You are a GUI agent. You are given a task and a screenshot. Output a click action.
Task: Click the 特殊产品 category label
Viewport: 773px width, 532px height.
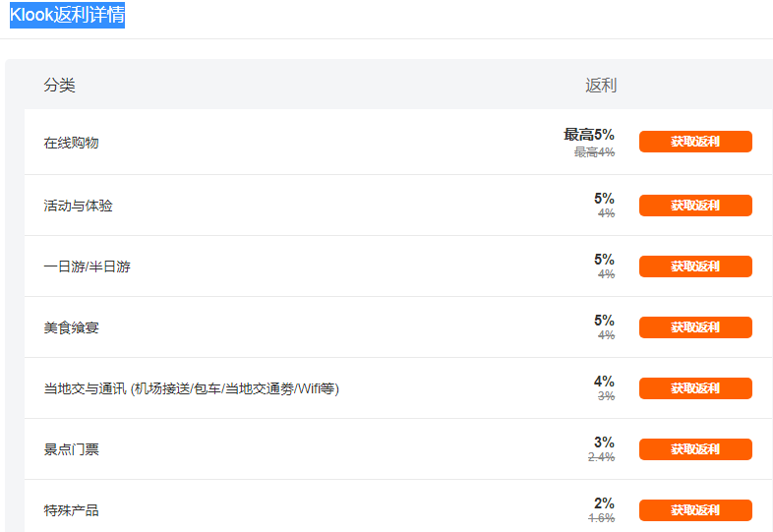[71, 510]
